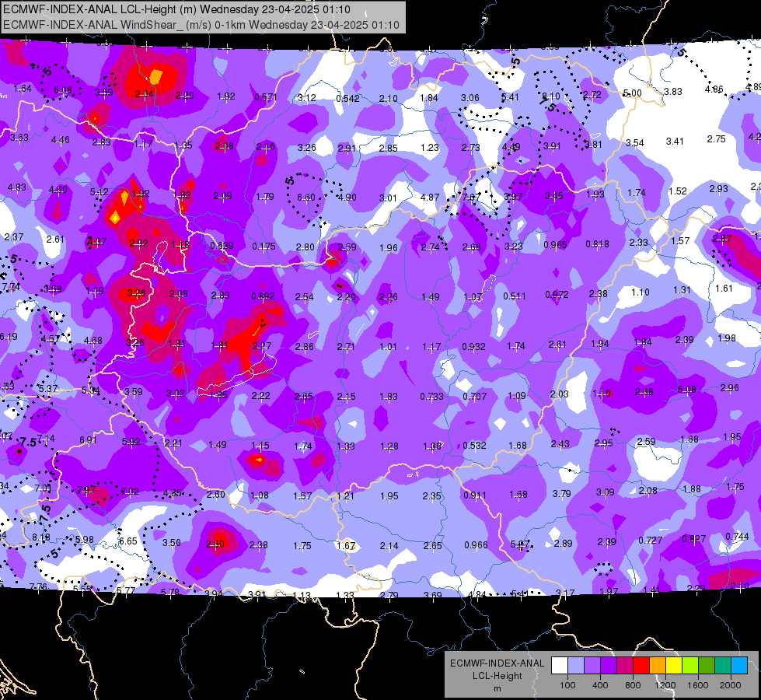Click the wind shear value '0.532'
The height and width of the screenshot is (700, 761).
pyautogui.click(x=475, y=446)
